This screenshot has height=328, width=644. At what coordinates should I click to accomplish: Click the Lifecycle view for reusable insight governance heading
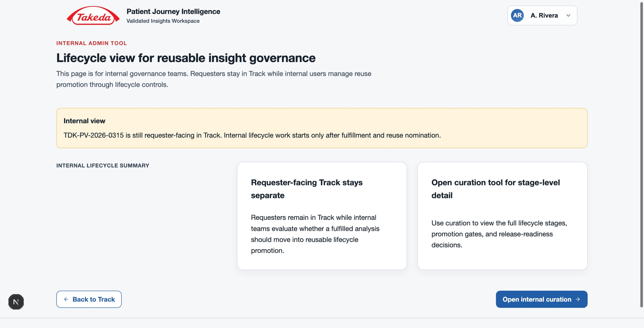click(x=186, y=58)
